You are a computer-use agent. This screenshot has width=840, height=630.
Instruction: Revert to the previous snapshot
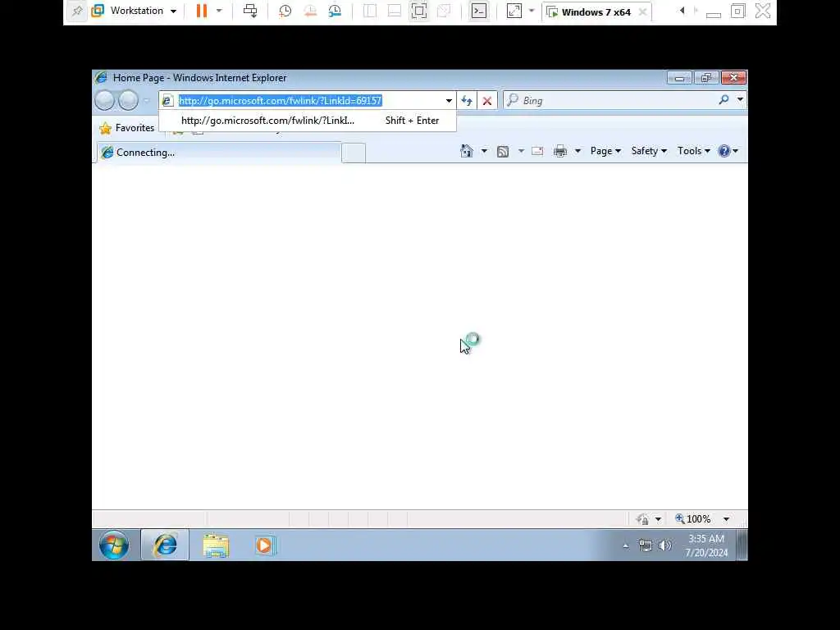coord(309,11)
